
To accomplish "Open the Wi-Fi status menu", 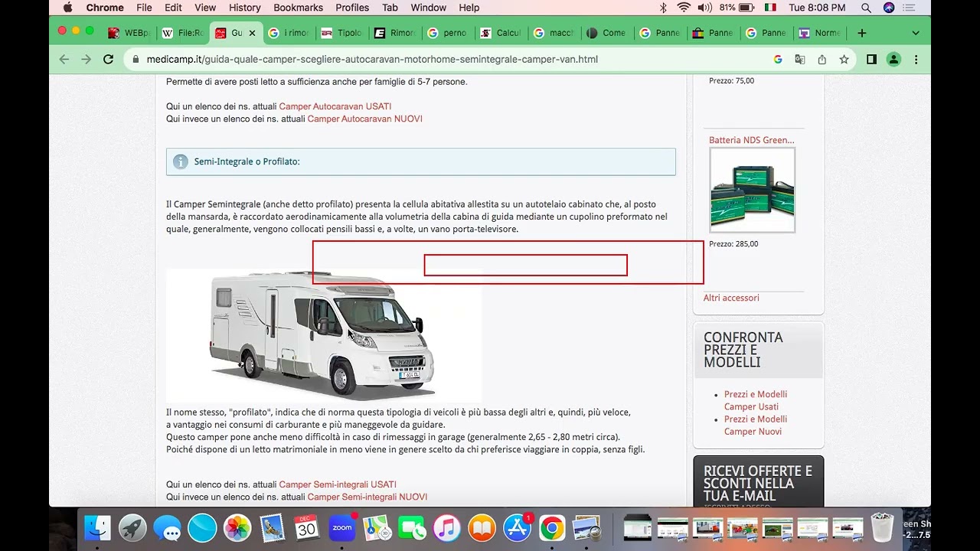I will pos(684,8).
